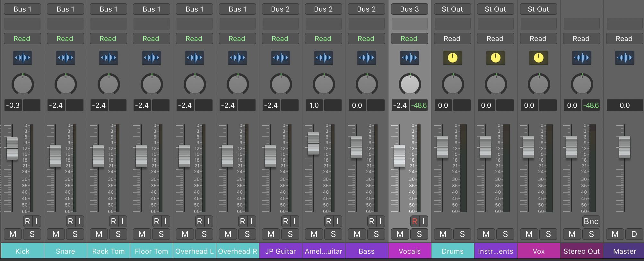
Task: Solo the Drums bus channel
Action: pyautogui.click(x=462, y=234)
